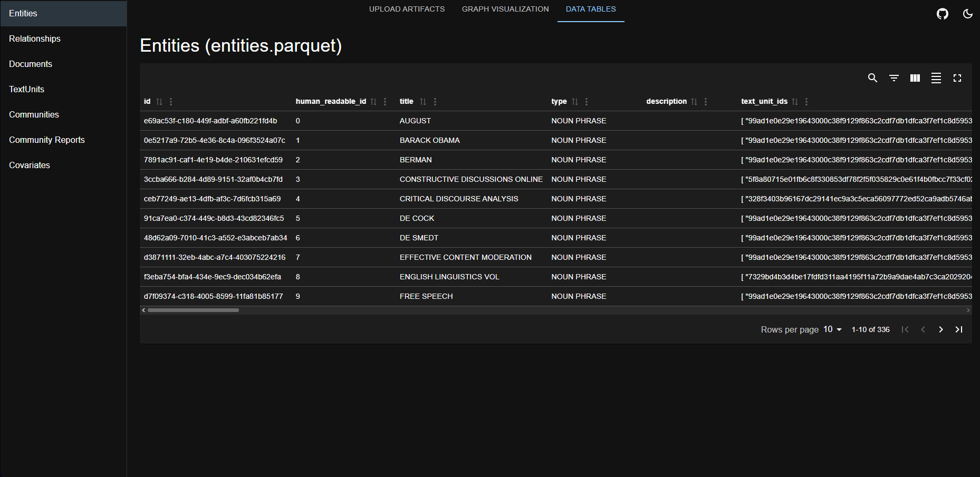Enter full screen table view
This screenshot has width=980, height=477.
pyautogui.click(x=957, y=78)
